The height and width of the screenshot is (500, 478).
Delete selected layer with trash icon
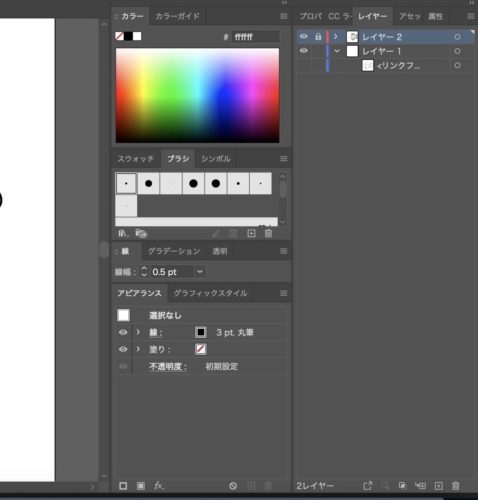(456, 486)
